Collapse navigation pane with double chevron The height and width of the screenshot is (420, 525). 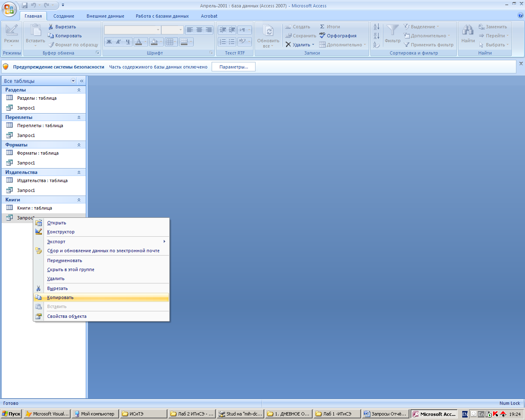point(82,81)
